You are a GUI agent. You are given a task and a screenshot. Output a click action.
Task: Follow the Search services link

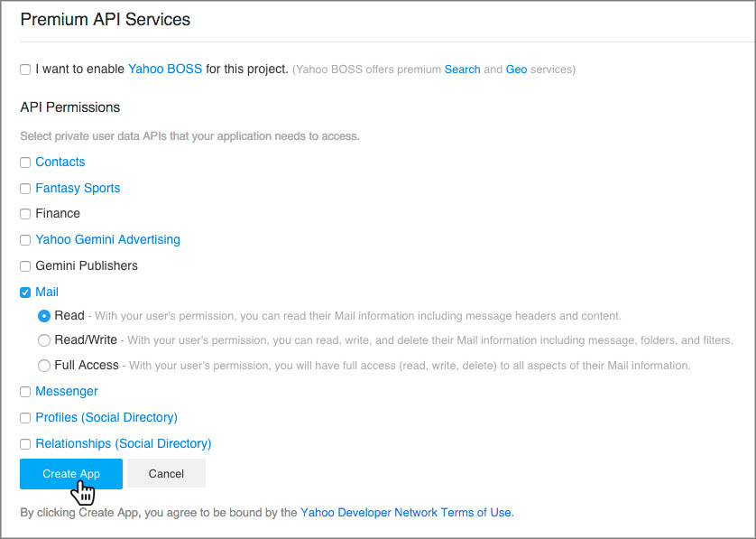click(462, 70)
